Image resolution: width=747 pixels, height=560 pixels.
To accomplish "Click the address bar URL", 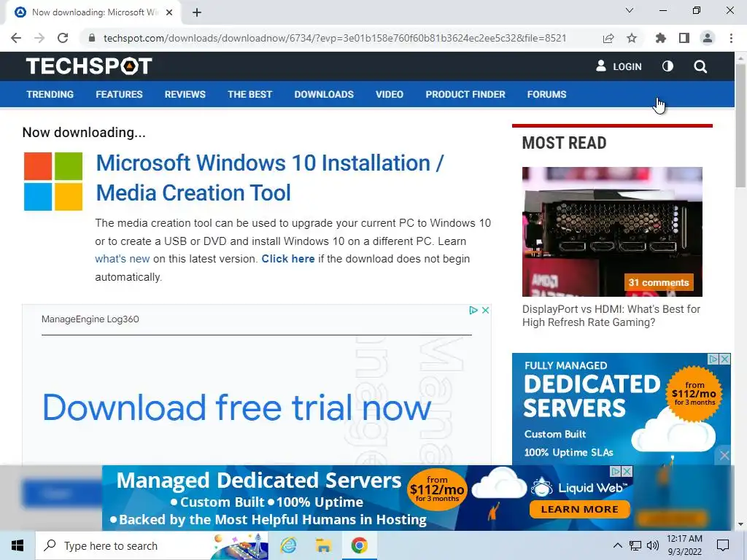I will 335,38.
